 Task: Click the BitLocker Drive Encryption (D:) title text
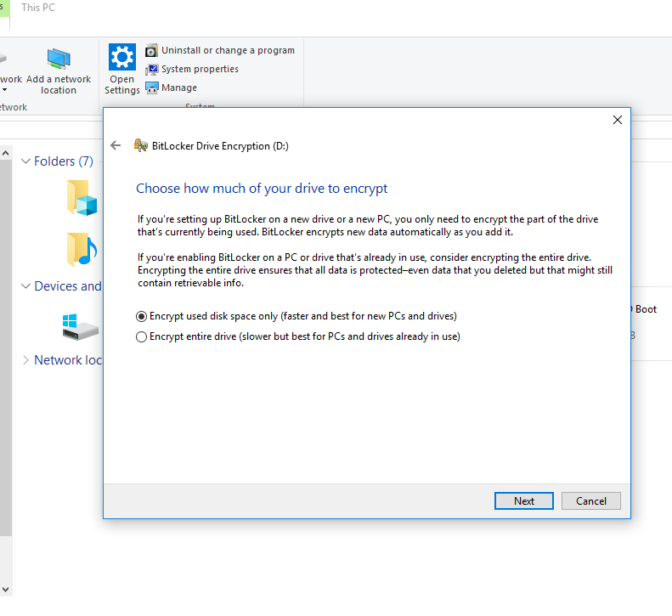(220, 146)
